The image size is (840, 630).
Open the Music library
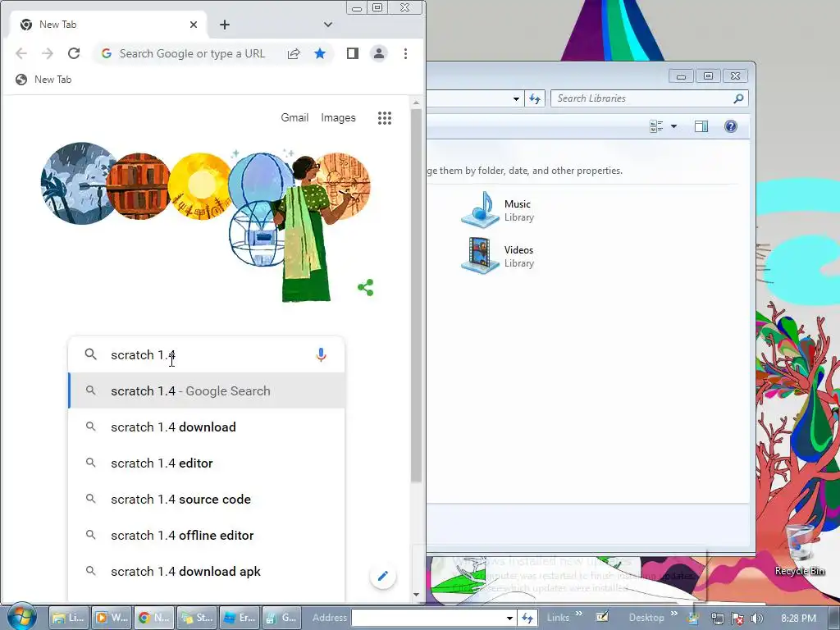coord(498,210)
